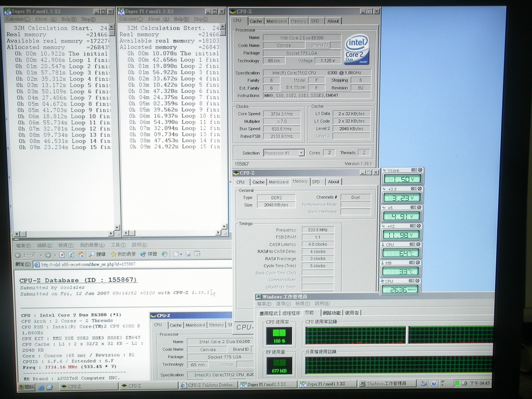Click the URL in the browser address bar
532x399 pixels.
[88, 264]
